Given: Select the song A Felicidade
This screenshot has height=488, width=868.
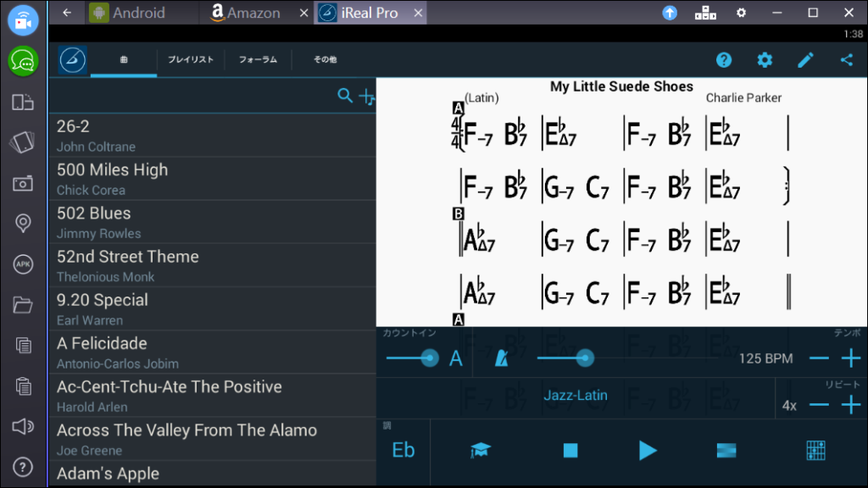Looking at the screenshot, I should pyautogui.click(x=212, y=352).
